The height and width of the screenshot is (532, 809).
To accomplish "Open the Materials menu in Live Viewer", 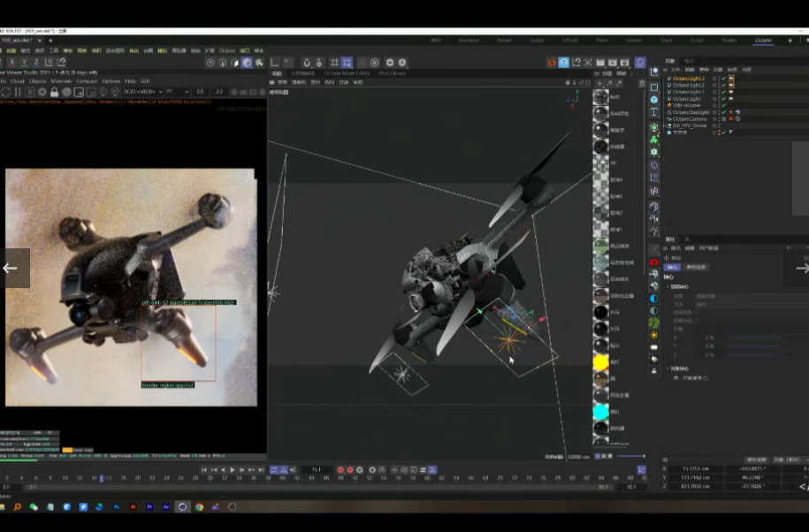I will 61,80.
